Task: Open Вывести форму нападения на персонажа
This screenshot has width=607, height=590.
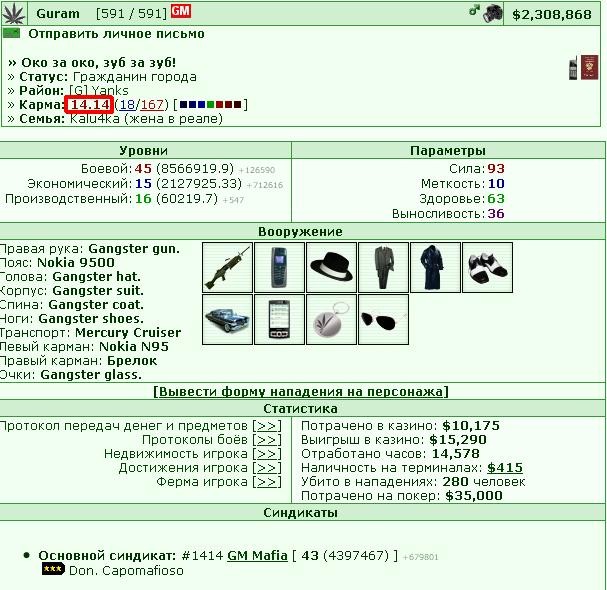Action: 301,391
